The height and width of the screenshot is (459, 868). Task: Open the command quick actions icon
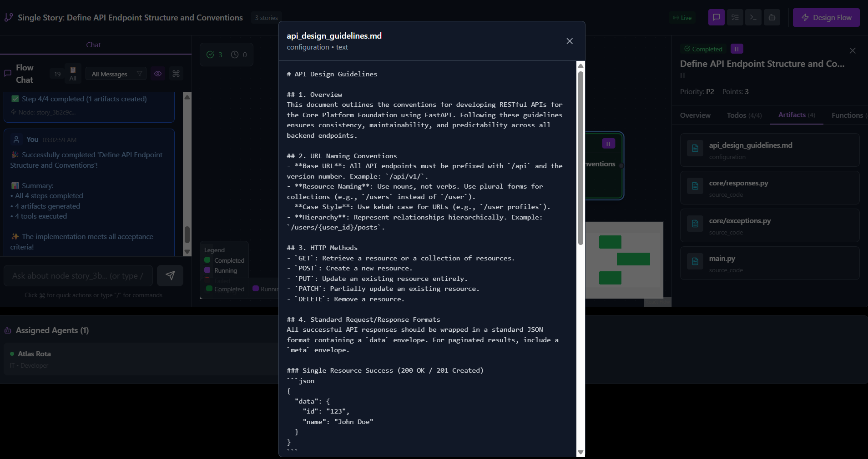click(176, 74)
